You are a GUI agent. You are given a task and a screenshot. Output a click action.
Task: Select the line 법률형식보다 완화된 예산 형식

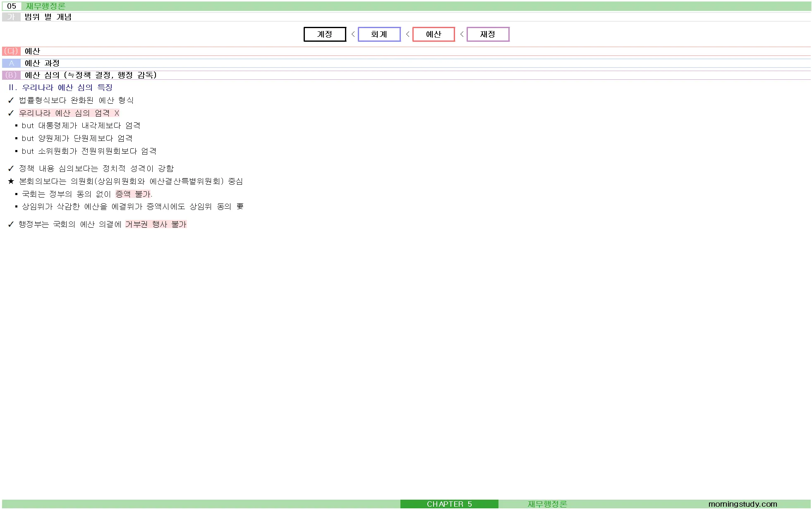click(x=77, y=100)
